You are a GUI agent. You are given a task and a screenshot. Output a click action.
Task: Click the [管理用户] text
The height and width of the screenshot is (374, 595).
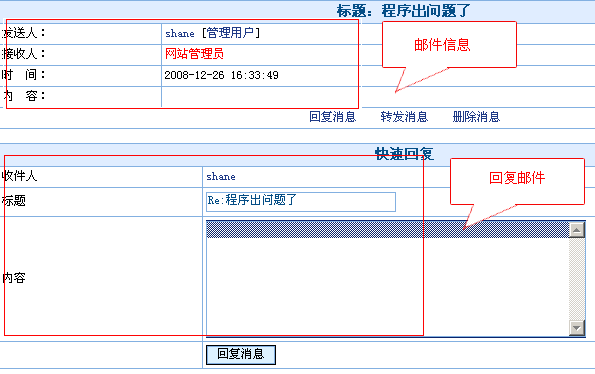[x=231, y=33]
